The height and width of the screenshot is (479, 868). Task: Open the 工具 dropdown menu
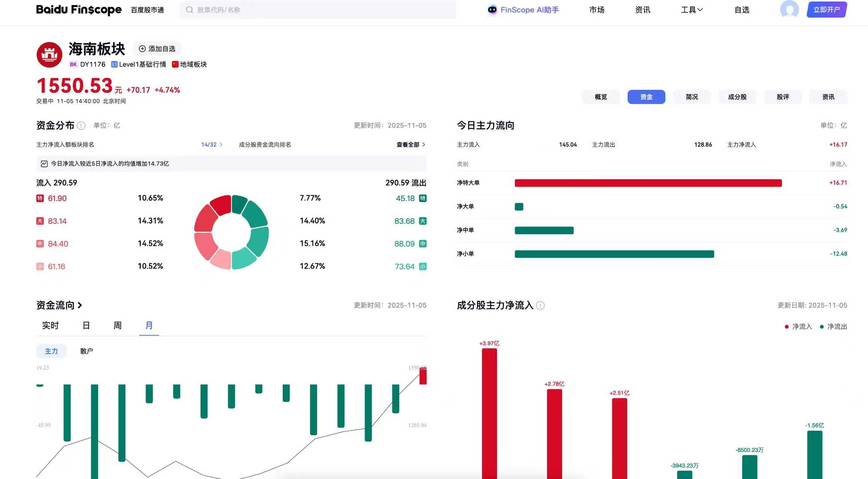(691, 10)
